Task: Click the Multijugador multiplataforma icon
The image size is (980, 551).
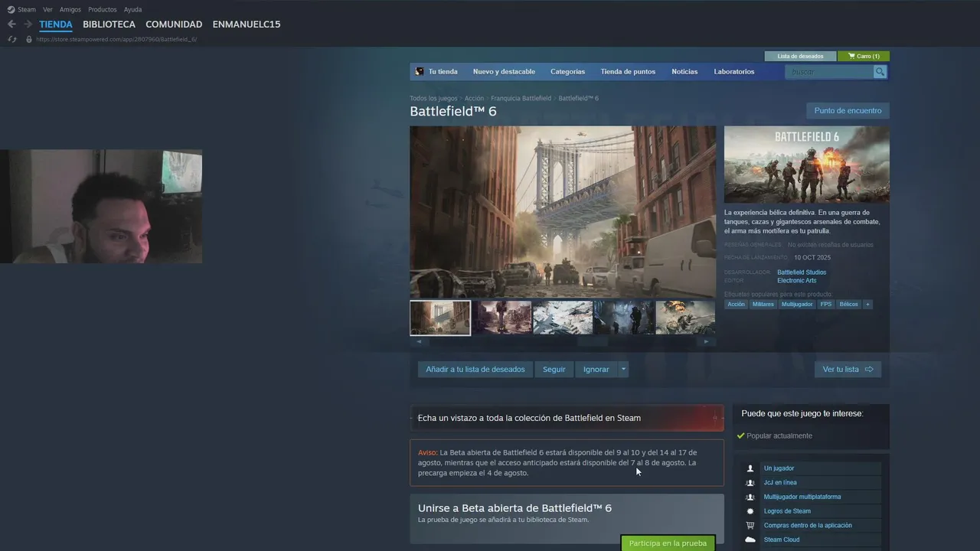Action: pyautogui.click(x=750, y=497)
